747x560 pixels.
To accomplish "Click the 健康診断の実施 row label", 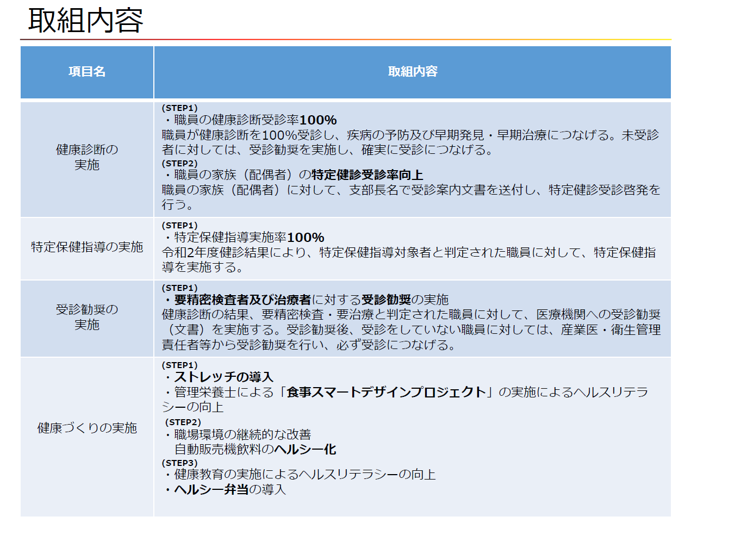I will pyautogui.click(x=87, y=157).
